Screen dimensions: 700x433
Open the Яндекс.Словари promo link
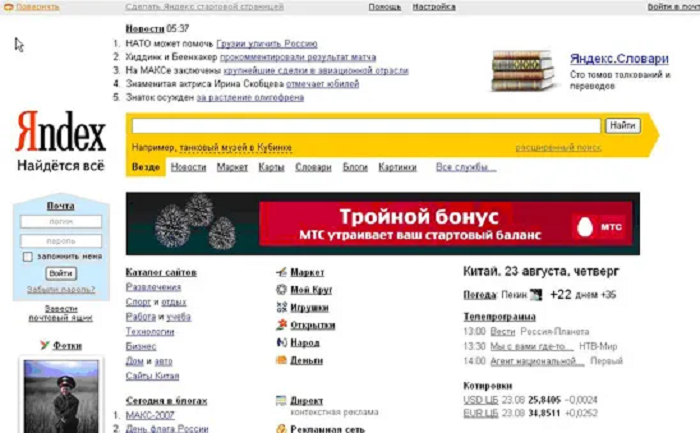click(619, 58)
